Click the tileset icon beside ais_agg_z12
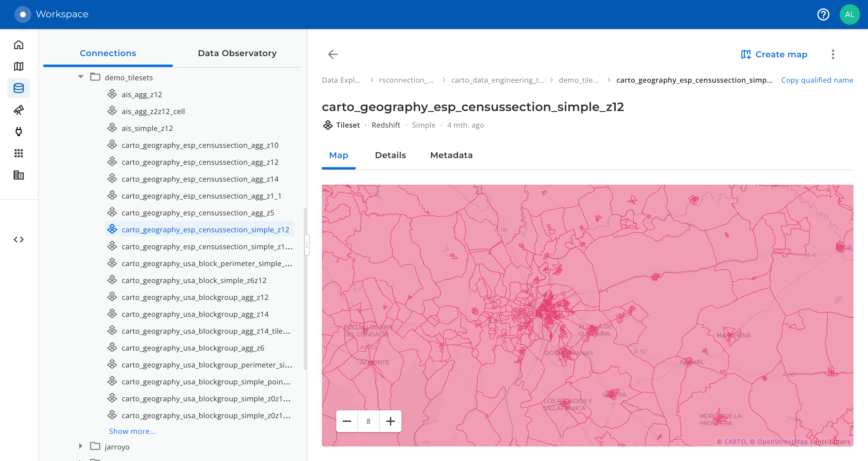This screenshot has width=868, height=461. [112, 94]
